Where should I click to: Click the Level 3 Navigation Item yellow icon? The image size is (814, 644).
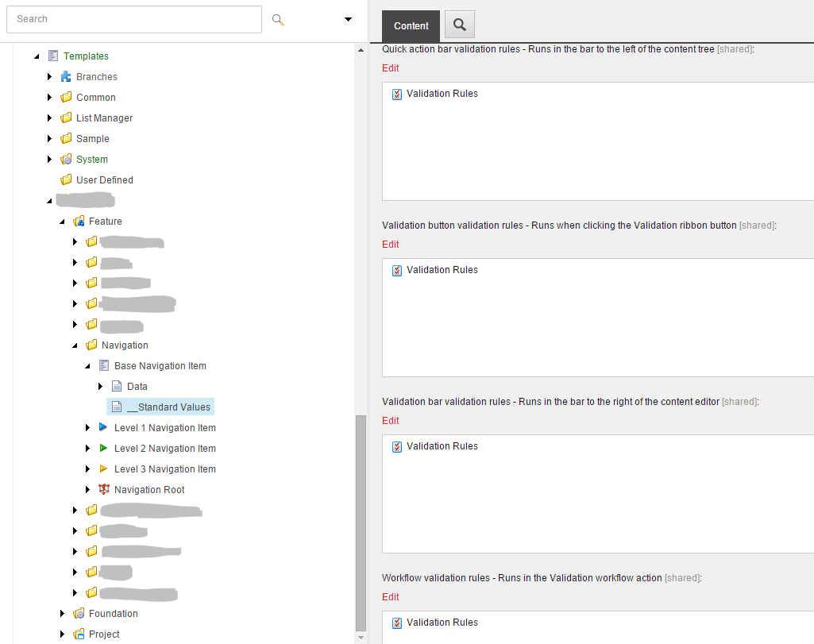(104, 469)
